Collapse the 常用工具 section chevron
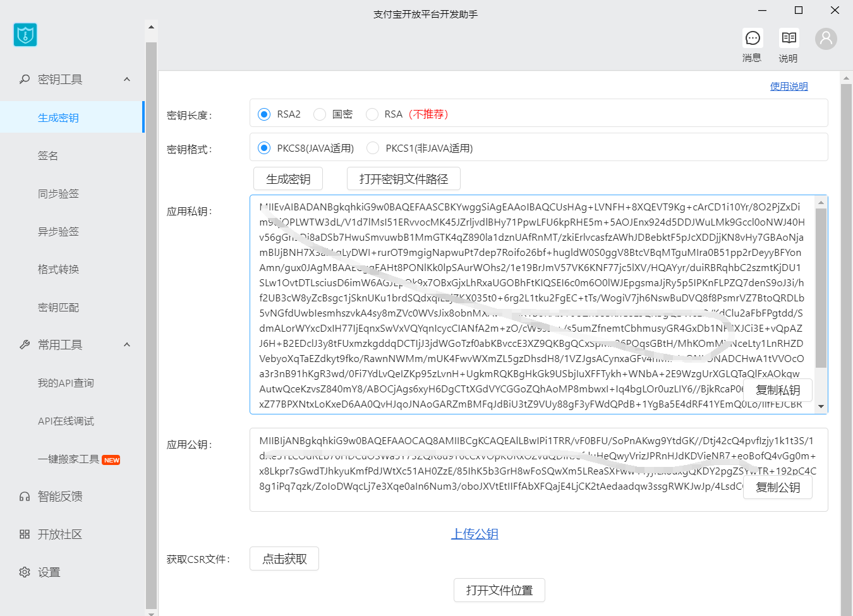The height and width of the screenshot is (616, 853). point(127,344)
